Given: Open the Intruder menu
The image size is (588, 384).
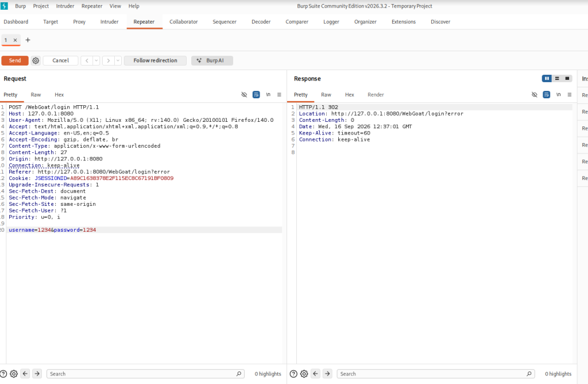Looking at the screenshot, I should (65, 6).
